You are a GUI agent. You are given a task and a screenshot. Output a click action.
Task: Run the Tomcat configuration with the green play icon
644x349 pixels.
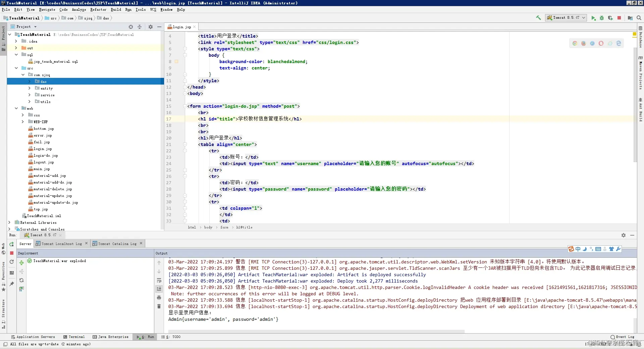coord(593,18)
